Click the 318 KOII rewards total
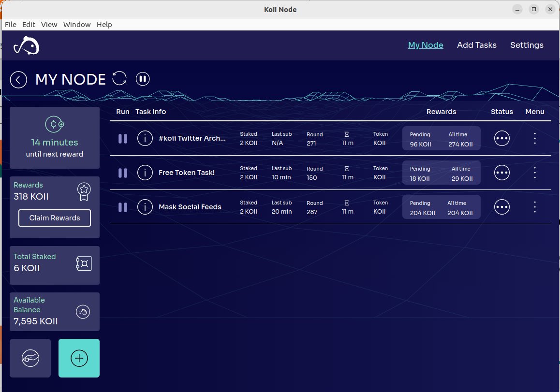 coord(31,196)
